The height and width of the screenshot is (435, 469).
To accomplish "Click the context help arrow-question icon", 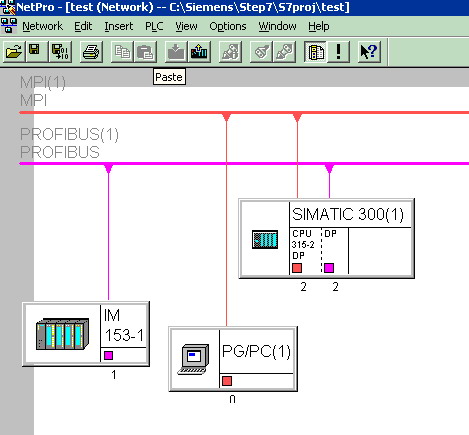I will click(x=369, y=52).
